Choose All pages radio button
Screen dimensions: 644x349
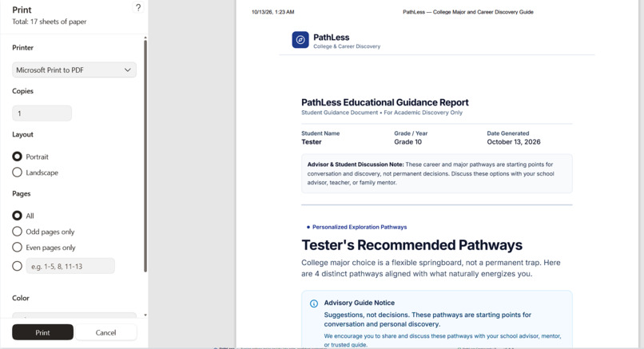click(x=17, y=216)
